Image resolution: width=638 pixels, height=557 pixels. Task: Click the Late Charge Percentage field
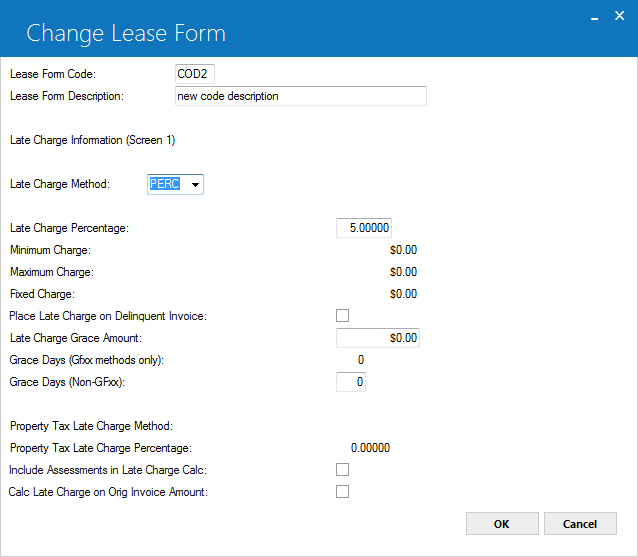364,228
